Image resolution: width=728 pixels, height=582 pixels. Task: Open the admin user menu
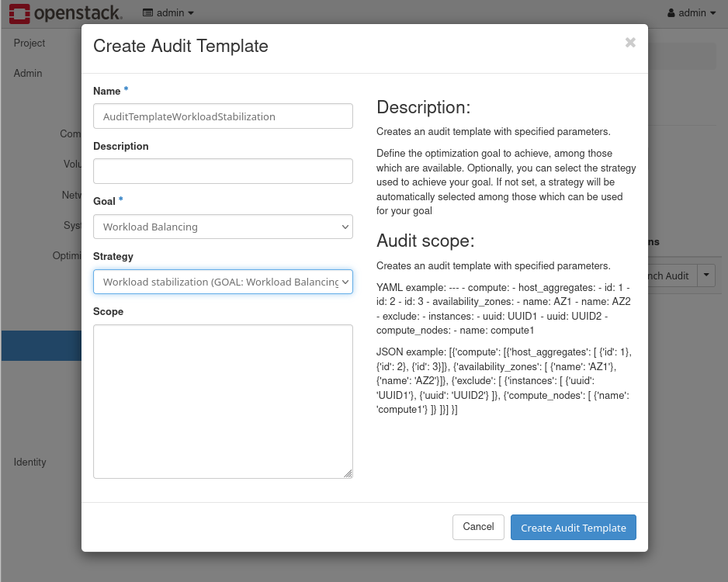point(692,13)
